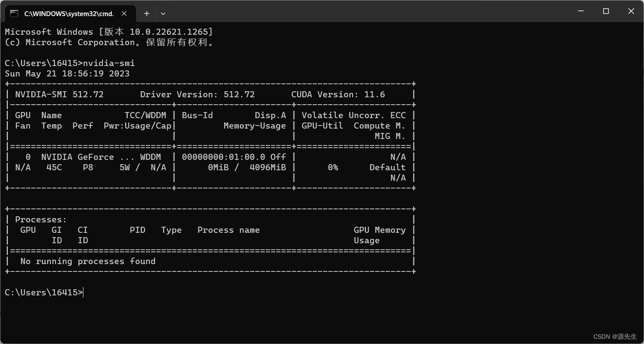
Task: Open a new terminal tab
Action: pos(147,13)
